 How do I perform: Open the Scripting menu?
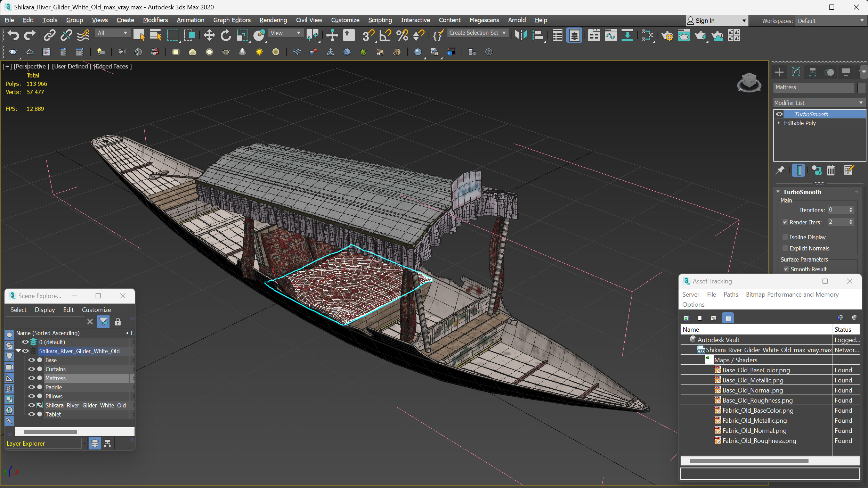(x=380, y=20)
